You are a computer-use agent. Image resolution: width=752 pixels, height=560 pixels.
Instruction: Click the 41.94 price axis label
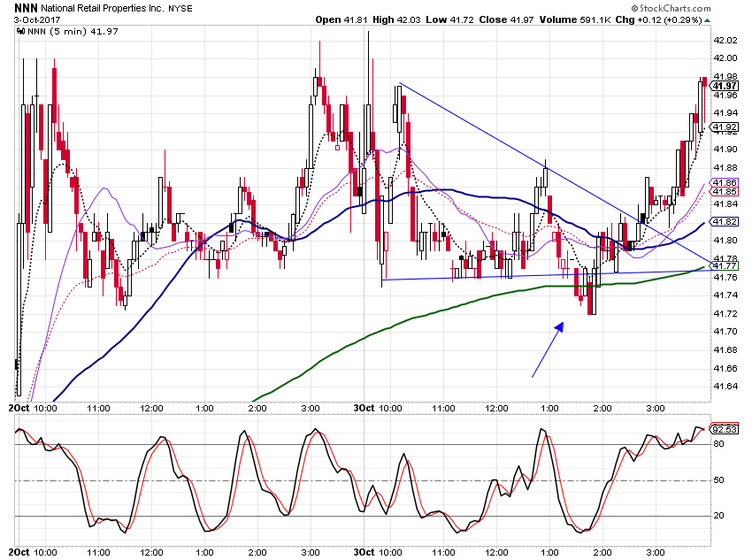(x=725, y=113)
